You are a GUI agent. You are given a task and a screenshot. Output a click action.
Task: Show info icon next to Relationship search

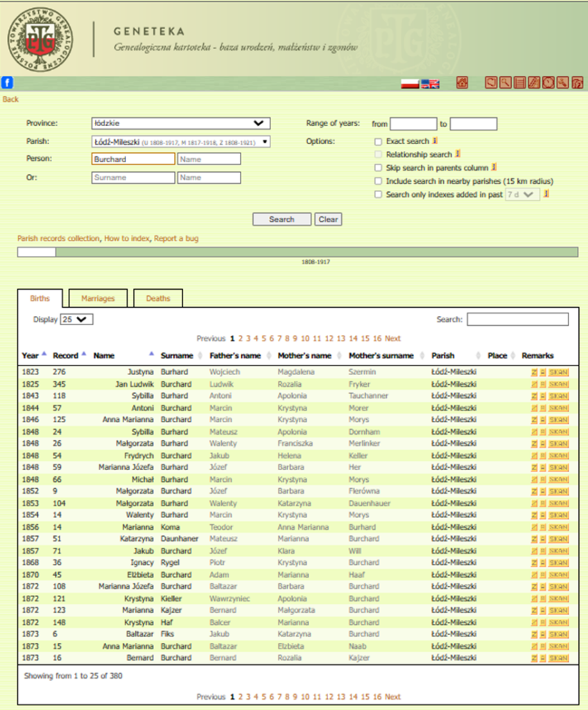(x=458, y=154)
